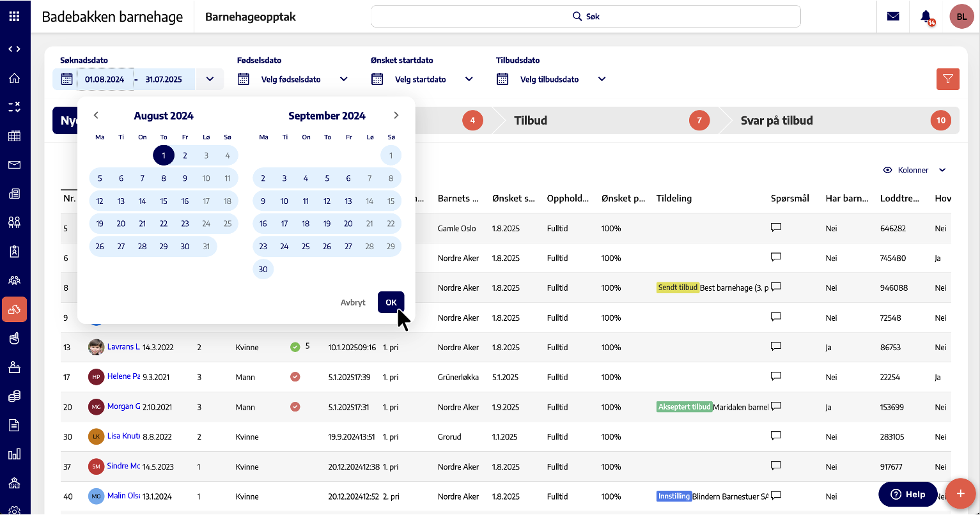Click the calendar icon beside Fødselsdato

click(243, 79)
